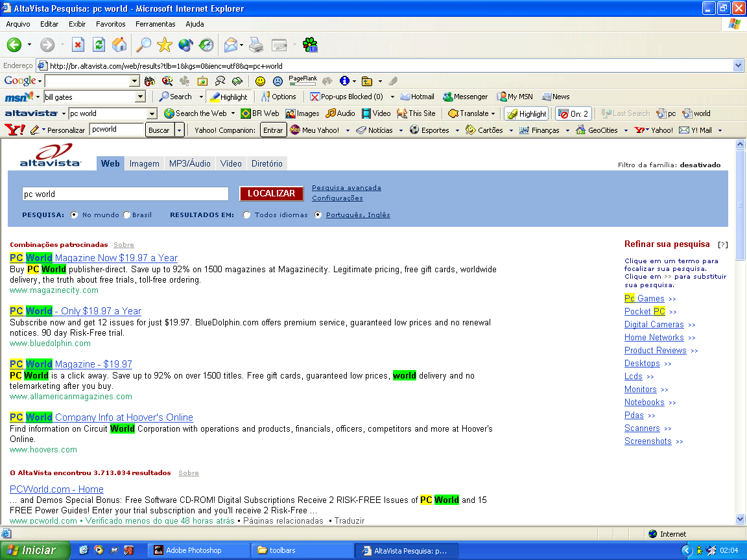
Task: Click the red LOCALIZAR button
Action: (x=272, y=193)
